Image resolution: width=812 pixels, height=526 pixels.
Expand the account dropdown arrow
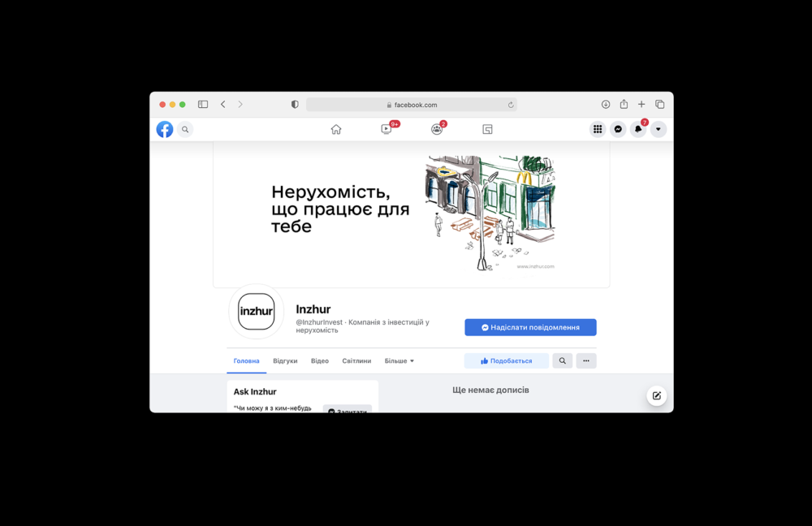pos(659,129)
